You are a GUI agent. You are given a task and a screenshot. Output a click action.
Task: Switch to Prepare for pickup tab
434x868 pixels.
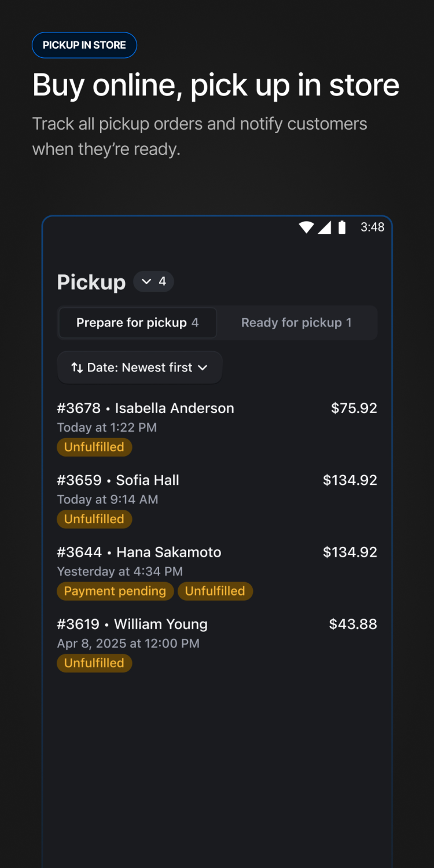click(137, 323)
